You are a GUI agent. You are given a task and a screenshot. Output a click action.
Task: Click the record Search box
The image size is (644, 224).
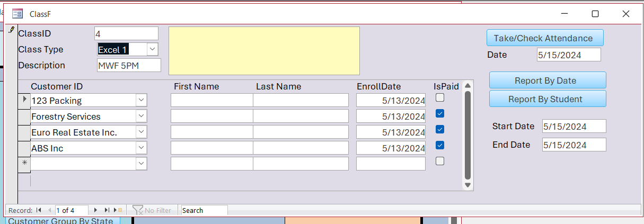(x=204, y=210)
